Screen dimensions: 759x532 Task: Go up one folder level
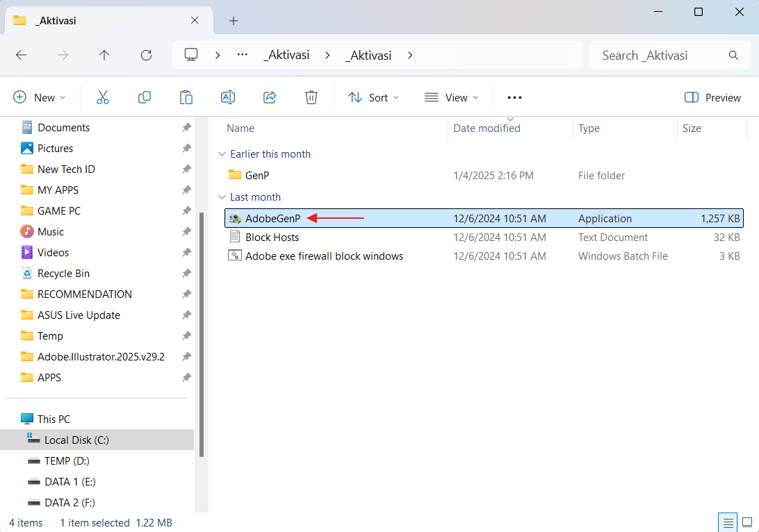[x=104, y=56]
